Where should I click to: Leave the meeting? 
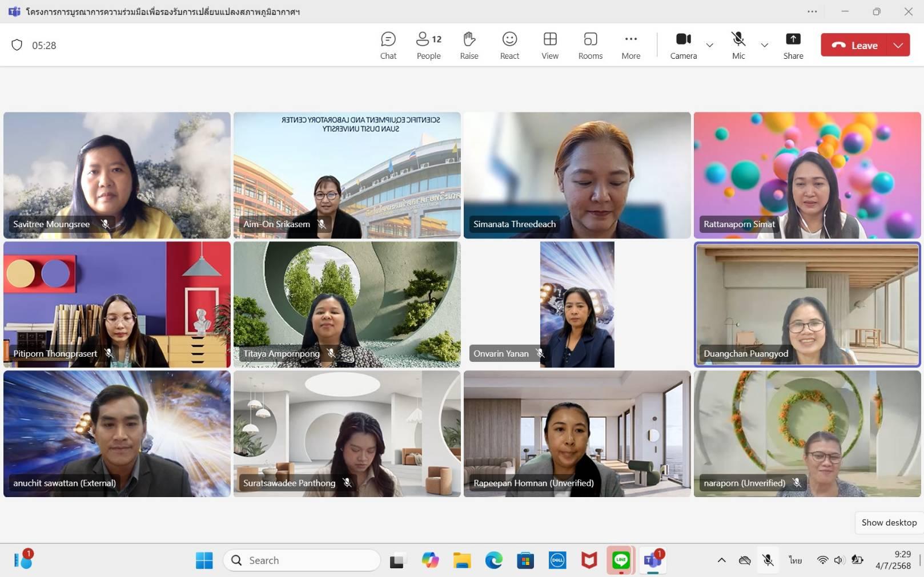[854, 45]
